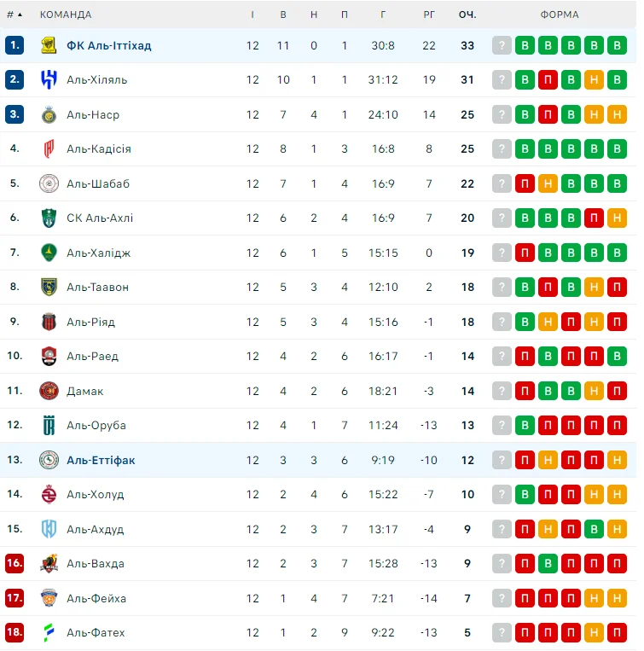Open ФК Аль-Іттіхад team page
644x651 pixels.
(x=109, y=45)
